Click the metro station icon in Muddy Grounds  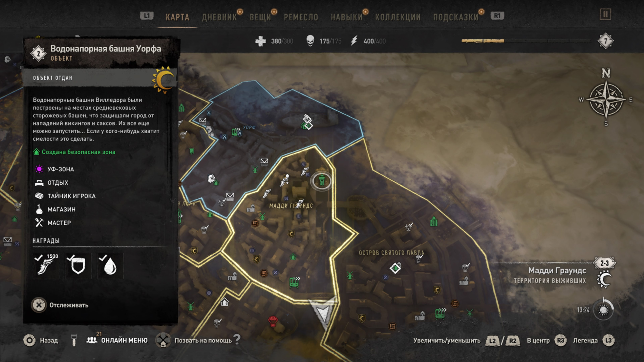(x=294, y=281)
